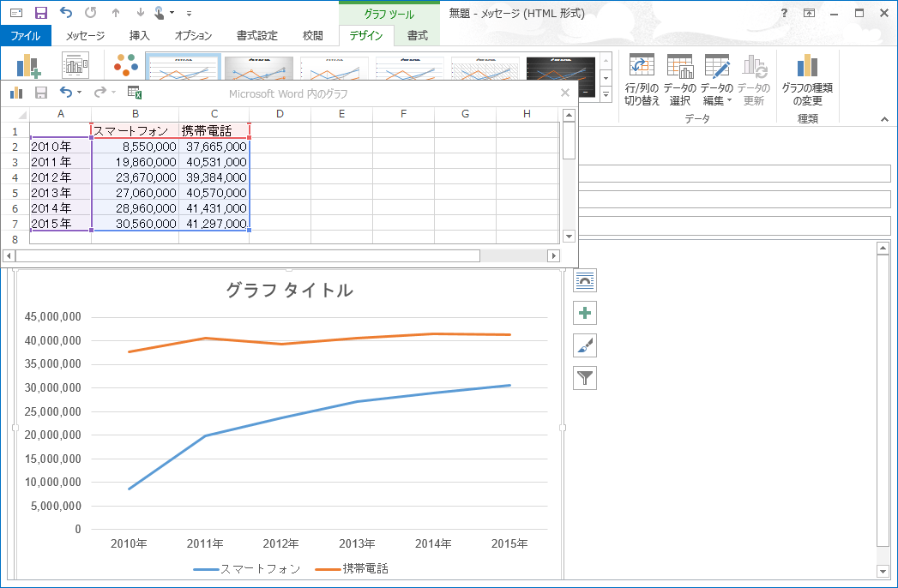Click data sheet horizontal scroll left arrow
898x588 pixels.
click(8, 256)
